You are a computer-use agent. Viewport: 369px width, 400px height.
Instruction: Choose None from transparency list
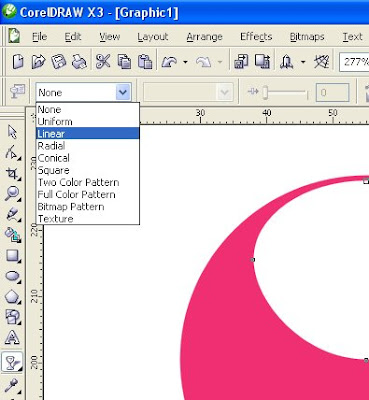point(88,109)
